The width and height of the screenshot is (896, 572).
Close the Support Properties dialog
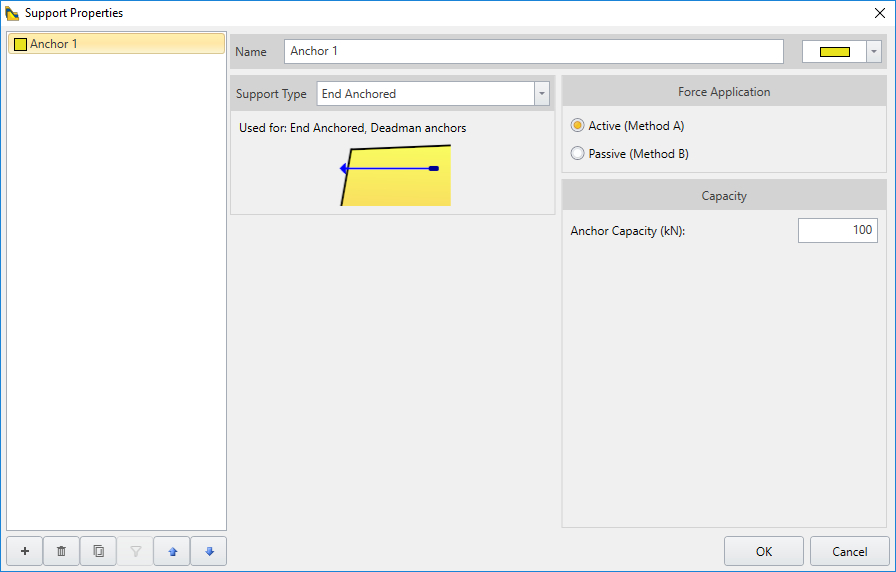[879, 13]
